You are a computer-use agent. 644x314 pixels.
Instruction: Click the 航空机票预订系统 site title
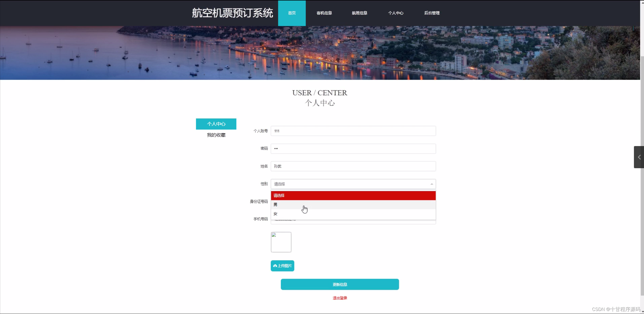(x=232, y=13)
